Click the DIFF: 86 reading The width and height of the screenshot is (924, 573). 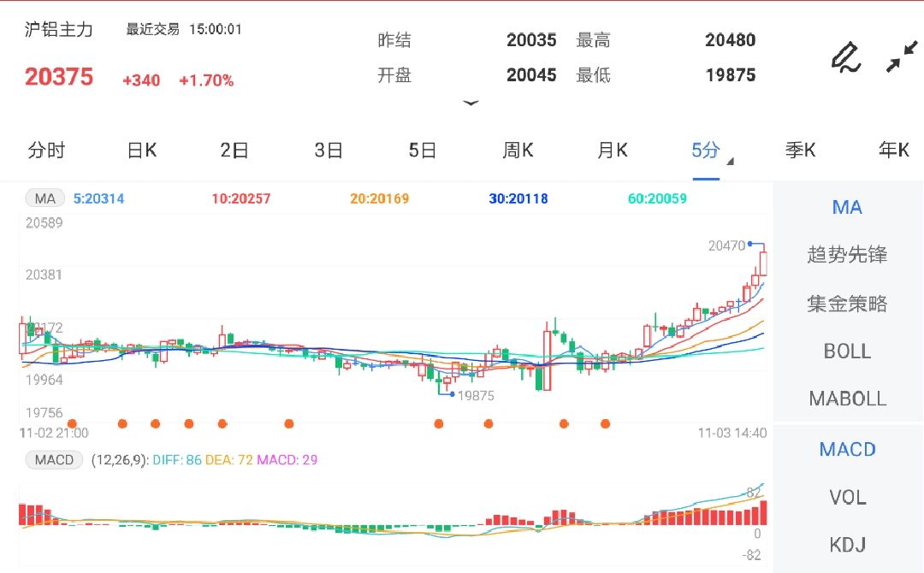click(177, 460)
